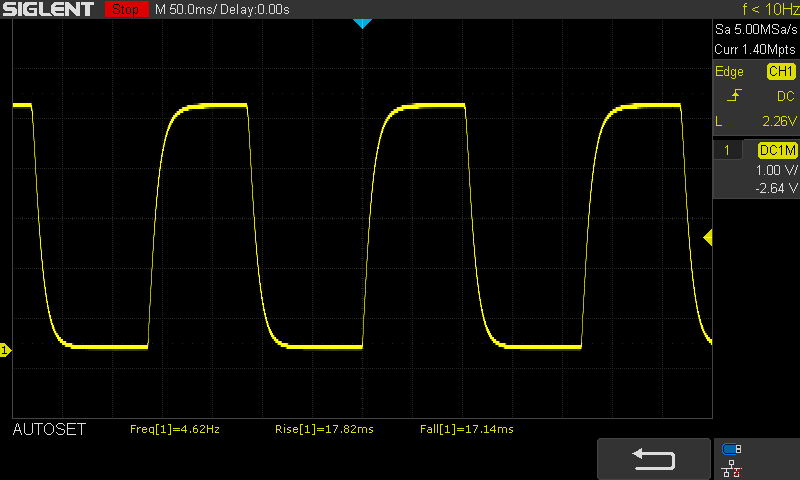Select the 1.00 V/ vertical scale
The width and height of the screenshot is (800, 480).
(x=776, y=170)
